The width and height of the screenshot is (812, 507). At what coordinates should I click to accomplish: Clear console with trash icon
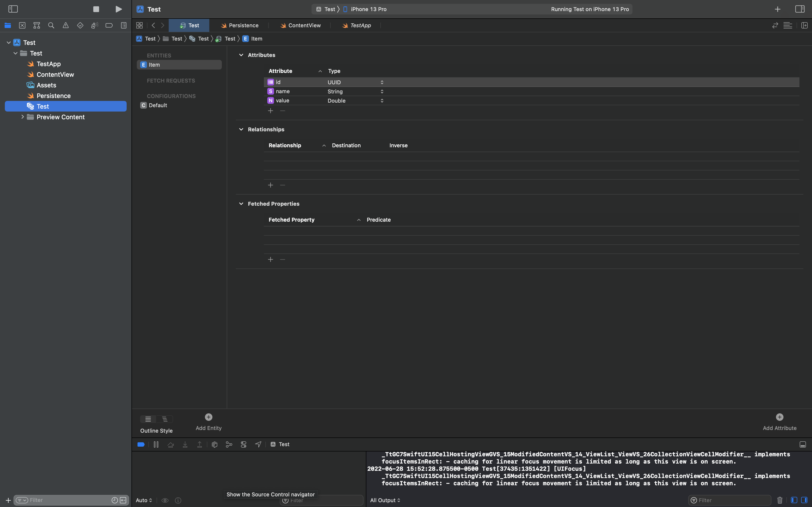pos(779,500)
